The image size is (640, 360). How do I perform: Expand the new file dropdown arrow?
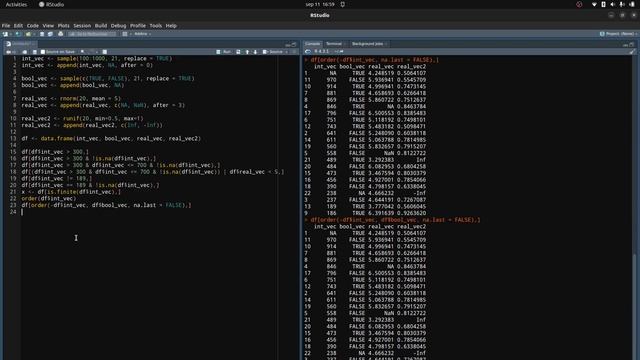coord(11,34)
